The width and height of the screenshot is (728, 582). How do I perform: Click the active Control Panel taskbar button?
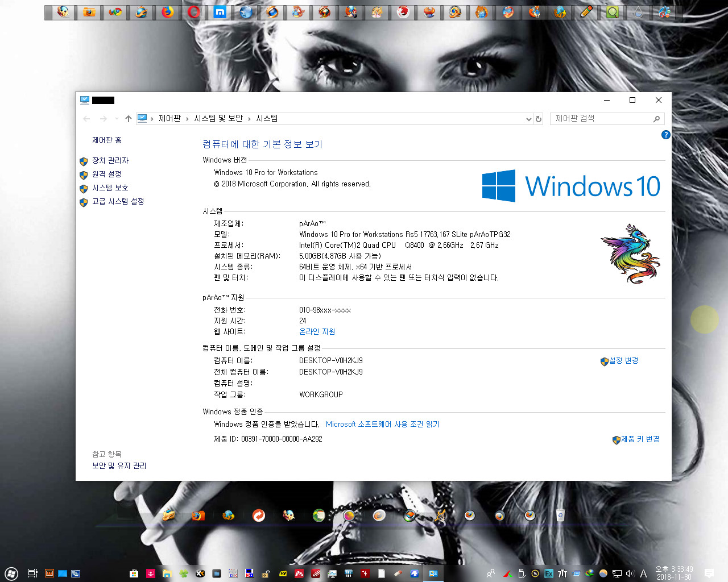point(433,573)
